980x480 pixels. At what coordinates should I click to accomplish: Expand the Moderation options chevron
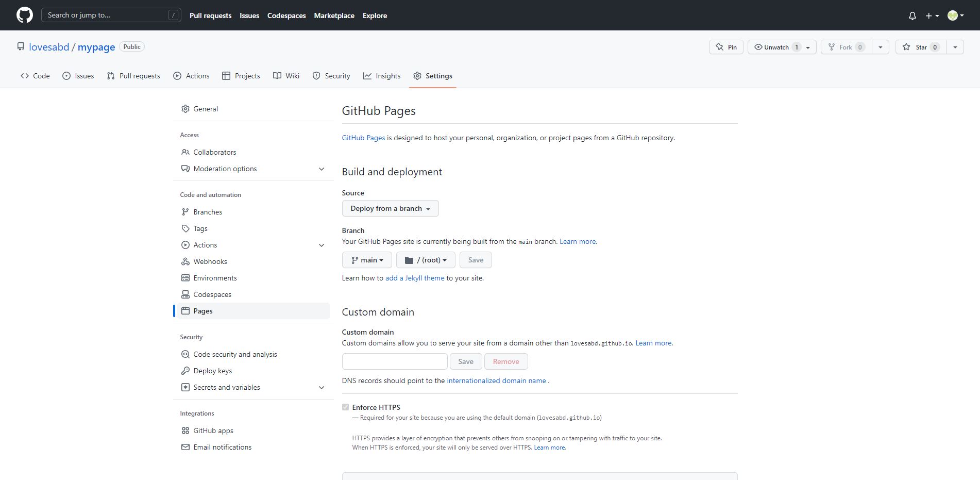322,169
